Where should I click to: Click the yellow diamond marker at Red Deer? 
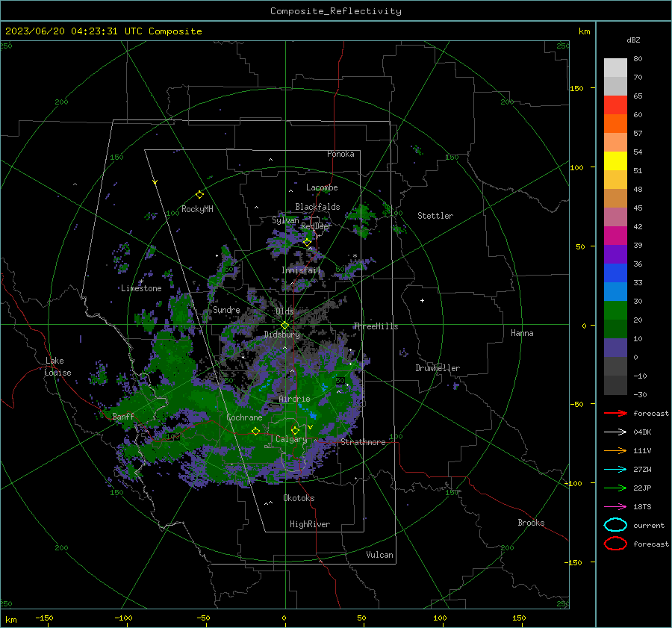pyautogui.click(x=307, y=243)
